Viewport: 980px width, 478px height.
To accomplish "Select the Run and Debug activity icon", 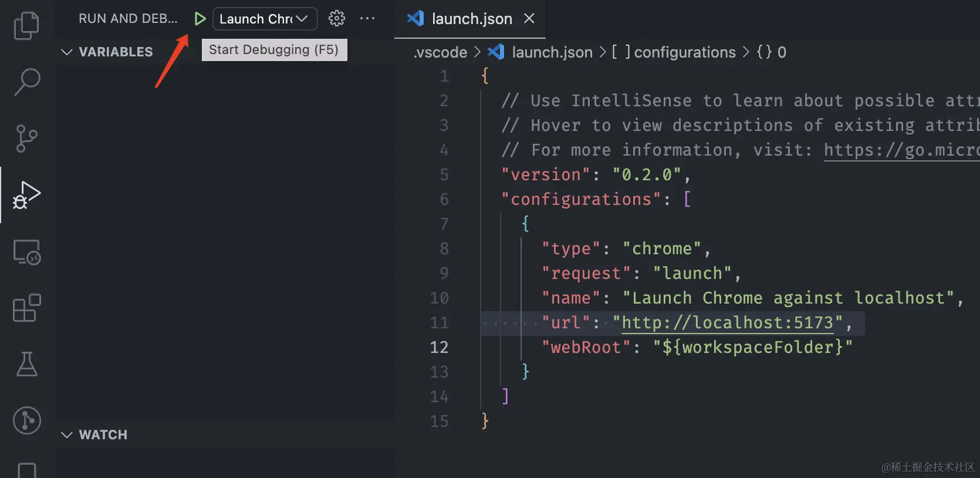I will pos(26,195).
